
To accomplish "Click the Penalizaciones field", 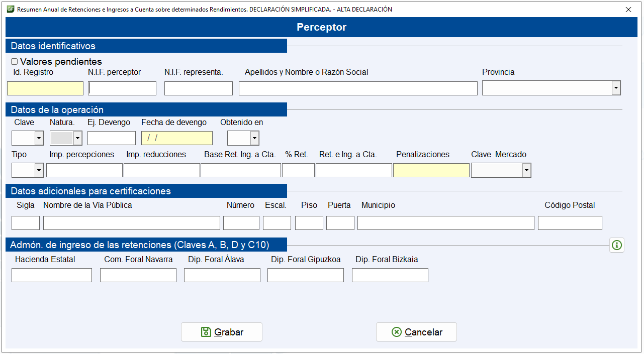I will [431, 170].
